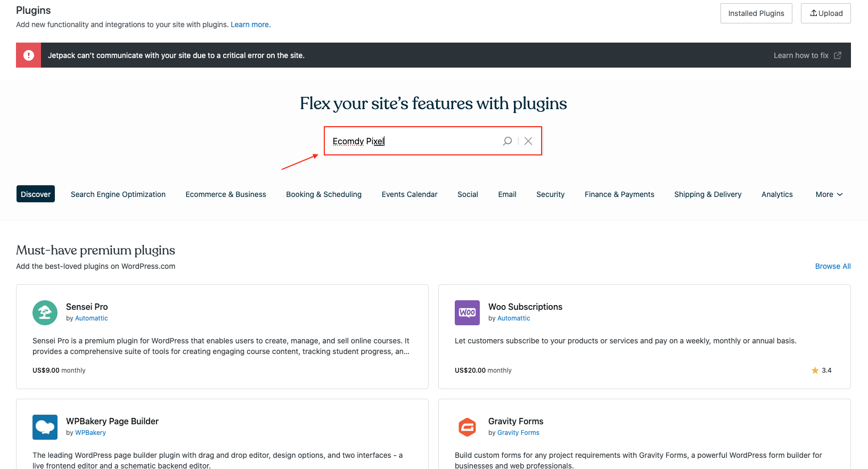Click the Browse All link
The image size is (868, 469).
coord(833,266)
